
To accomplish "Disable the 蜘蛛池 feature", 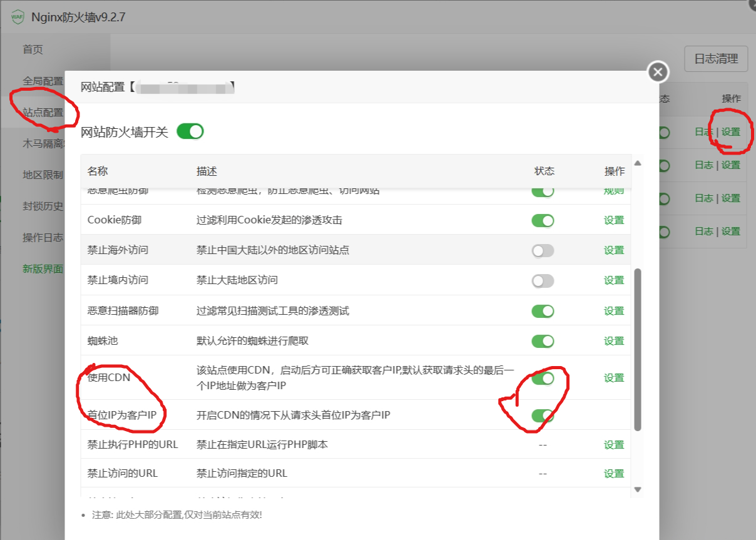I will point(542,340).
